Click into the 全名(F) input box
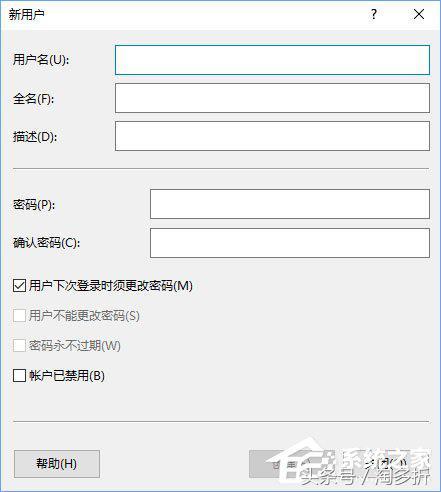Image resolution: width=441 pixels, height=492 pixels. tap(272, 98)
